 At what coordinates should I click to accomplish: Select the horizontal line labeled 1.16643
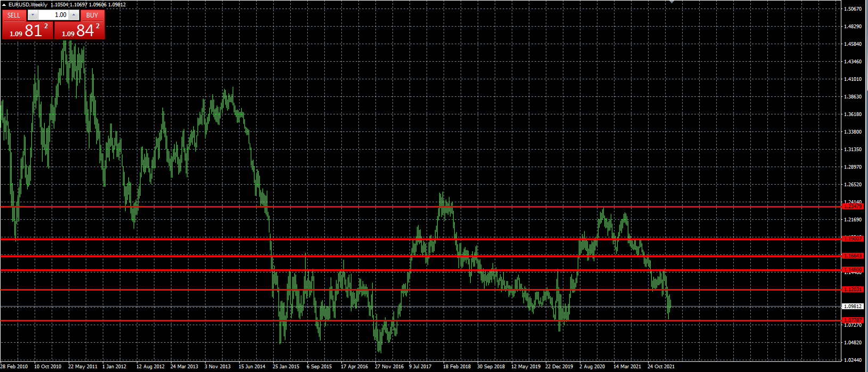point(421,256)
